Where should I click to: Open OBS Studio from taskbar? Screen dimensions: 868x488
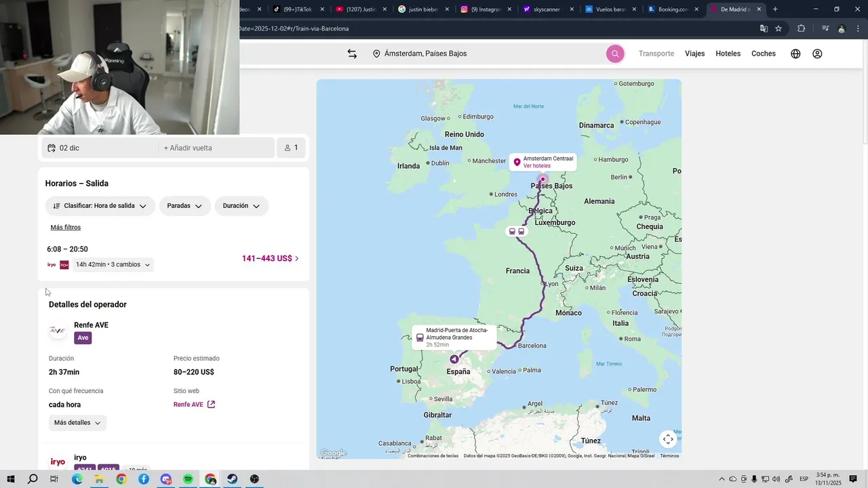click(254, 479)
